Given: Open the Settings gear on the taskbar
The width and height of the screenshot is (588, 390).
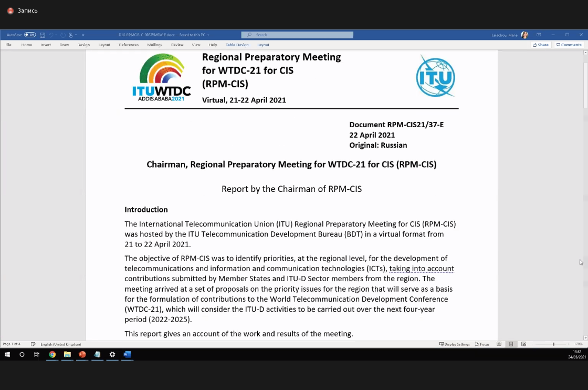Looking at the screenshot, I should coord(112,354).
